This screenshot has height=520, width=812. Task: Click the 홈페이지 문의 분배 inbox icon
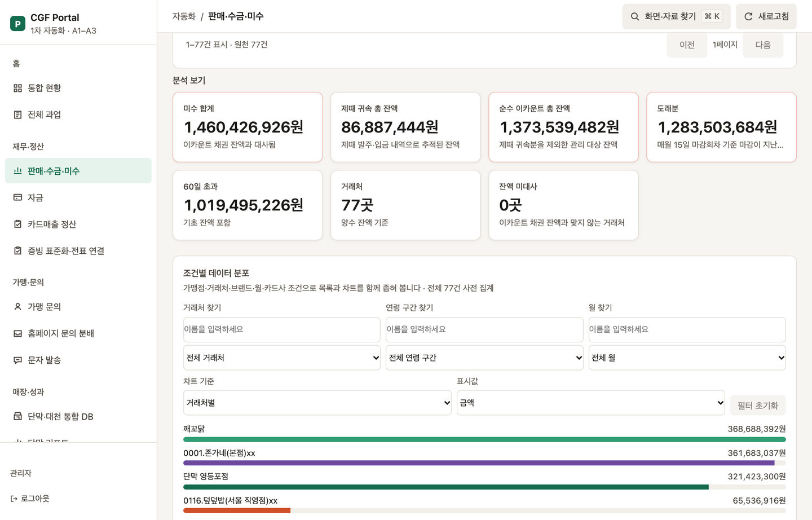coord(17,333)
